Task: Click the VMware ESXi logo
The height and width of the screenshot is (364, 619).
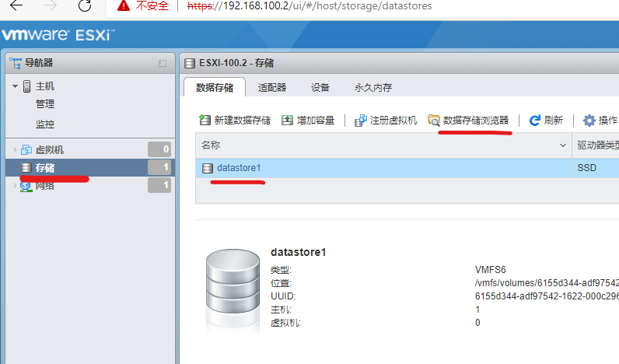Action: click(58, 35)
